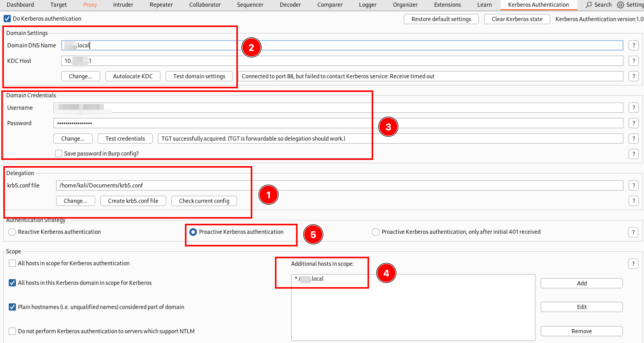Click help icon beside krb5.conf file field
The image size is (644, 343).
coord(633,185)
